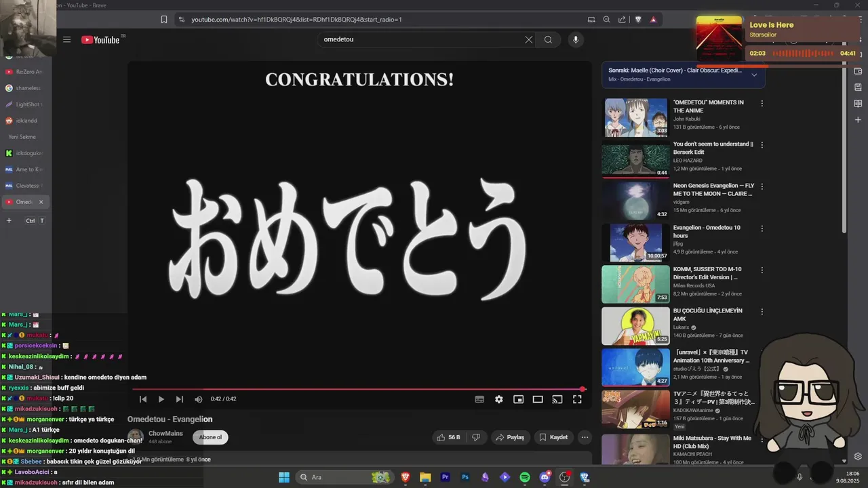
Task: Open the Berserk Edit video title
Action: [x=713, y=148]
